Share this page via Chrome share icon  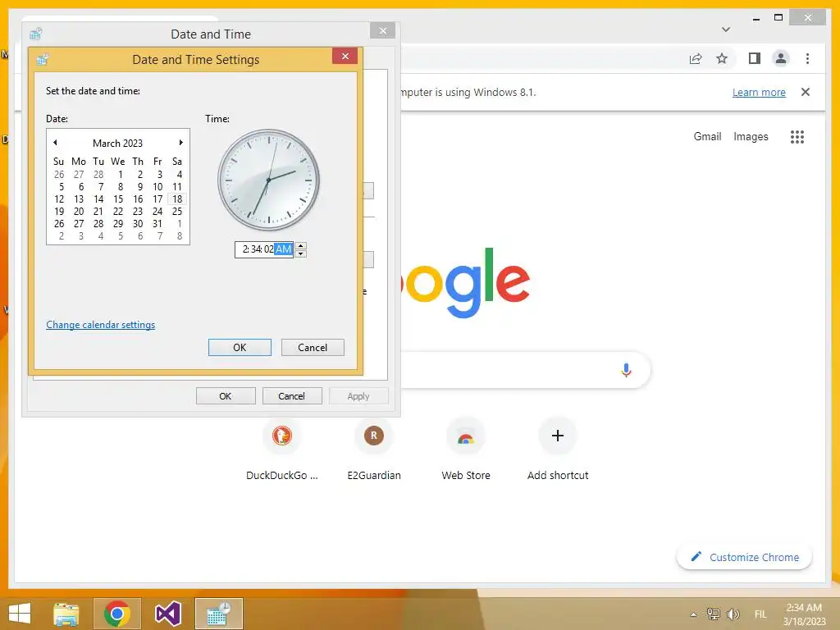click(696, 58)
